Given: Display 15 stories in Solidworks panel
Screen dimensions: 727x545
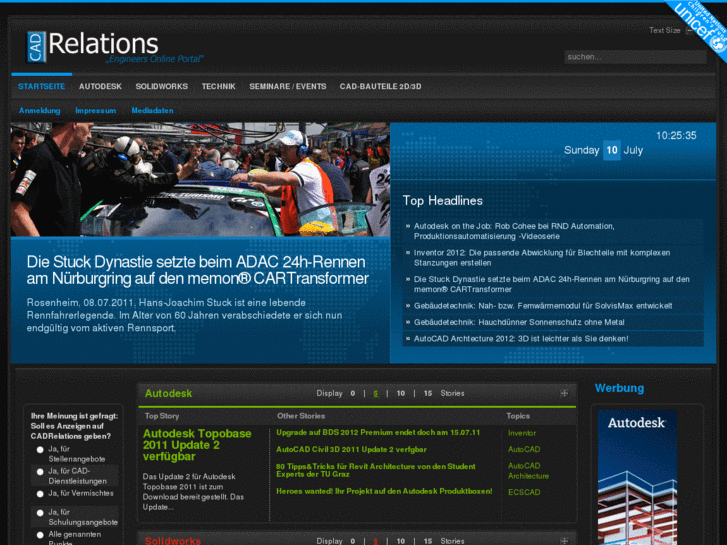Looking at the screenshot, I should click(427, 541).
